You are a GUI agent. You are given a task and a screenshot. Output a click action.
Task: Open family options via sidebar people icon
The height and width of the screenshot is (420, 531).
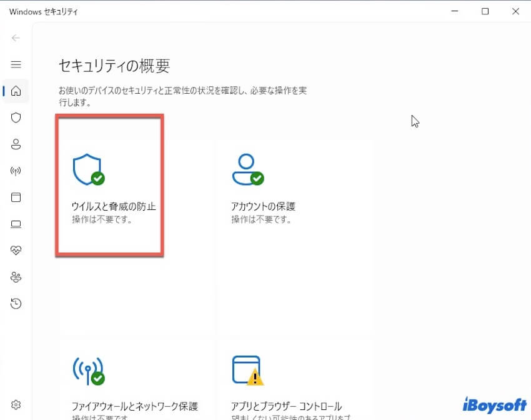[x=16, y=277]
